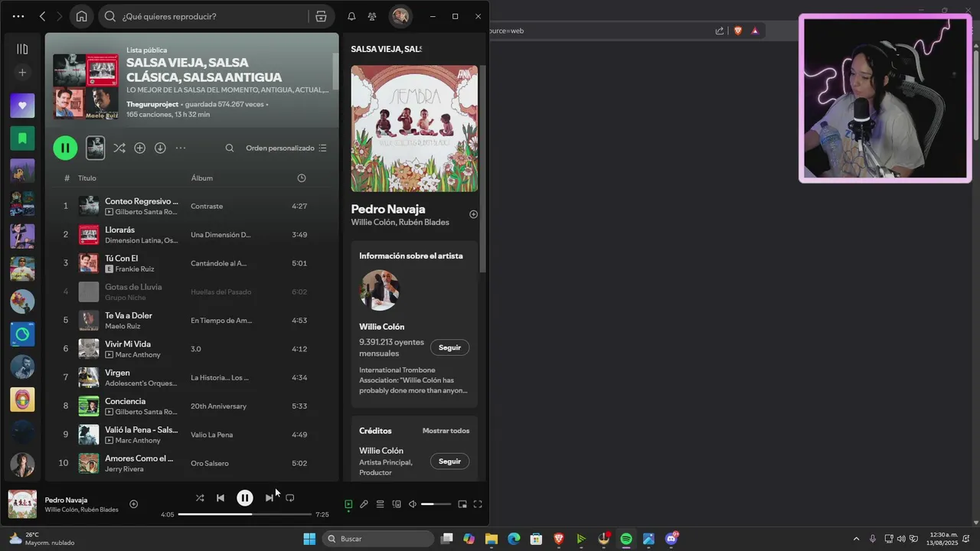Adjust the volume slider

coord(436,504)
